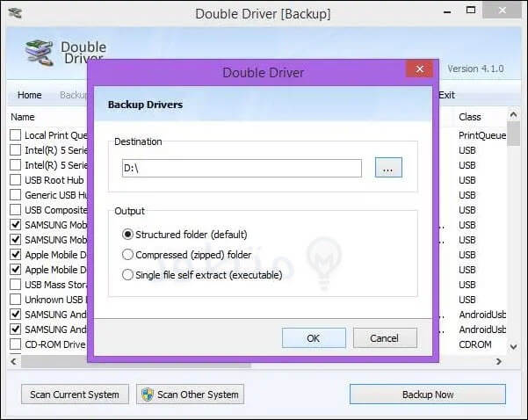This screenshot has width=528, height=420.
Task: Select the Structured folder (default) option
Action: (184, 235)
